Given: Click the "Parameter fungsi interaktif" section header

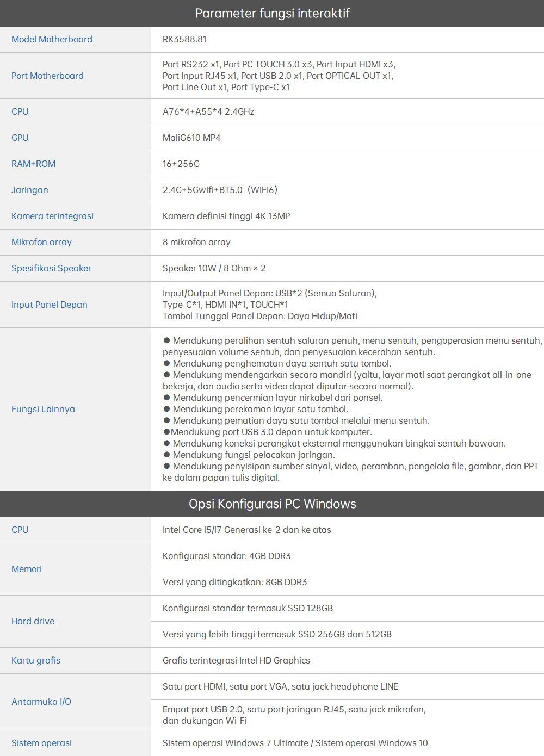Looking at the screenshot, I should tap(272, 13).
